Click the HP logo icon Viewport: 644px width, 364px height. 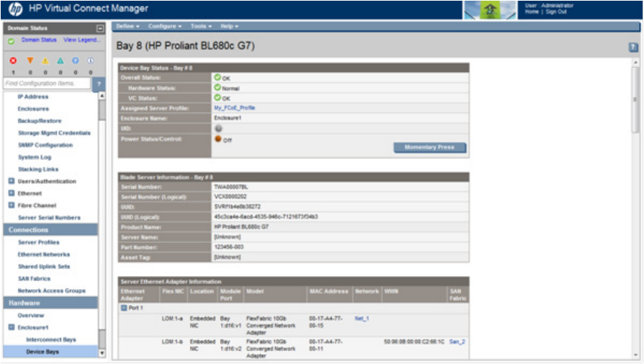[16, 9]
